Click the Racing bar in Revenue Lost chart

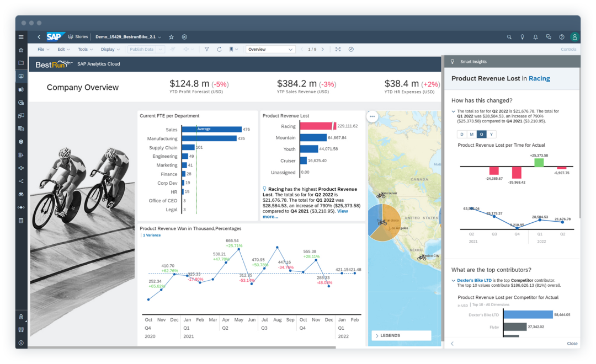point(316,126)
